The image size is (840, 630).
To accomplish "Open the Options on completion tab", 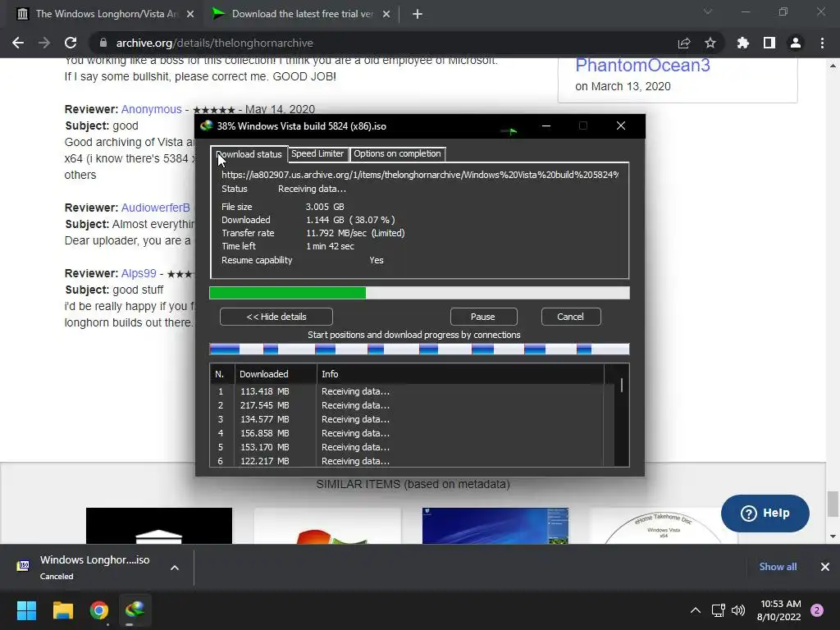I will point(398,153).
